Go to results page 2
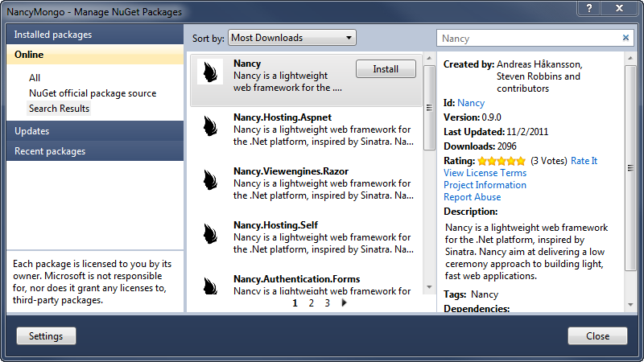 click(x=312, y=303)
